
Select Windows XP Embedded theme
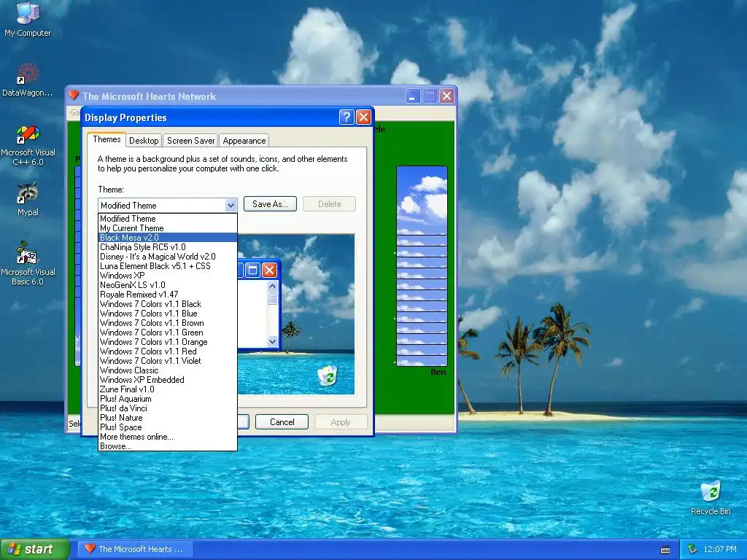point(167,380)
